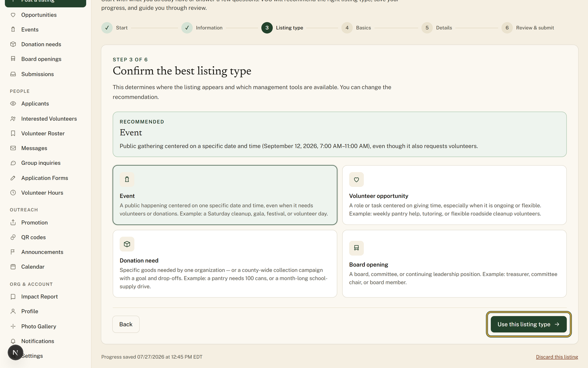Jump to step 5 Details
The height and width of the screenshot is (368, 588).
[437, 28]
